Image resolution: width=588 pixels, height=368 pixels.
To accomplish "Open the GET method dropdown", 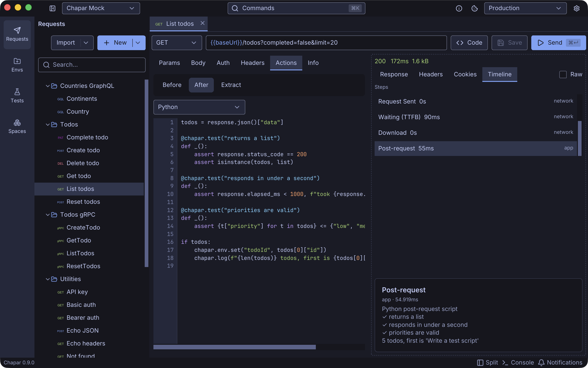I will click(x=177, y=43).
